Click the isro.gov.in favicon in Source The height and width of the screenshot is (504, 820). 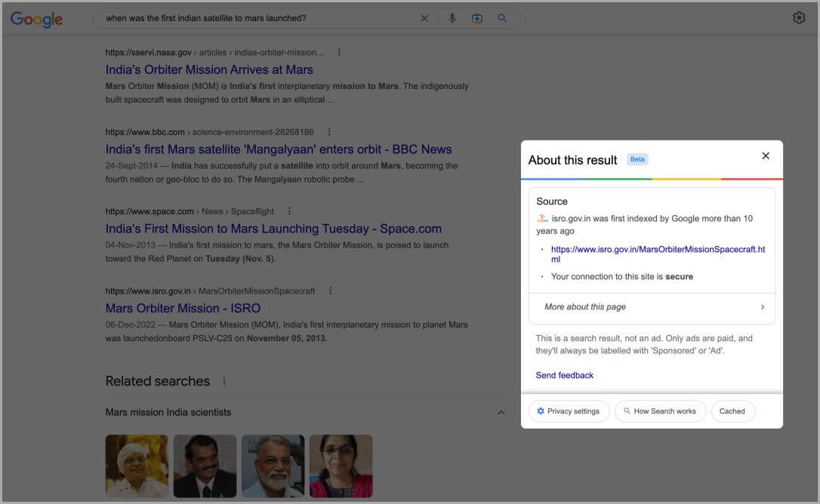[x=542, y=218]
